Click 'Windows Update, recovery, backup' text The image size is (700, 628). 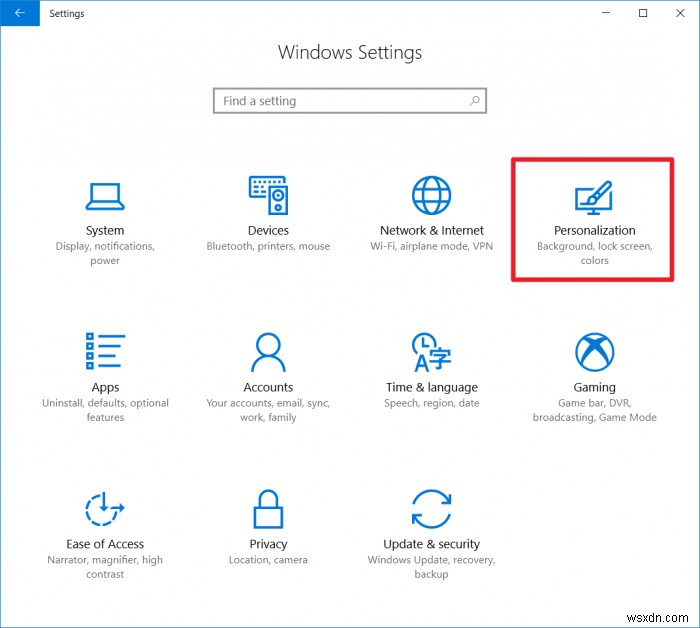[x=431, y=567]
